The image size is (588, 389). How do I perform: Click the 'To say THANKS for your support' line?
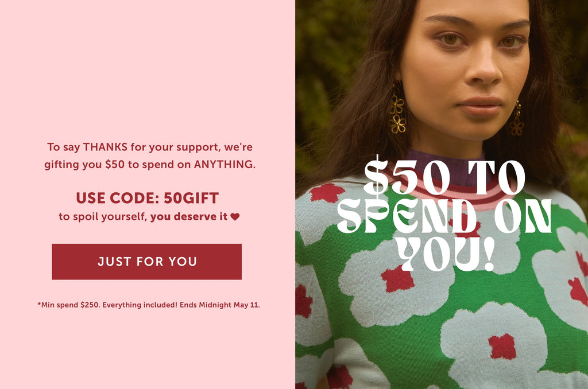[x=150, y=147]
